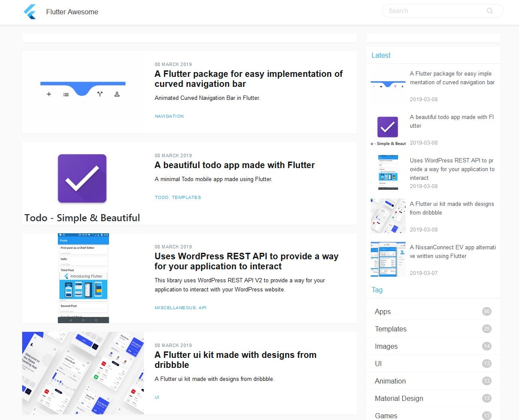Select the TEMPLATES tag on the todo article
Screen dimensions: 519x420
[x=186, y=197]
